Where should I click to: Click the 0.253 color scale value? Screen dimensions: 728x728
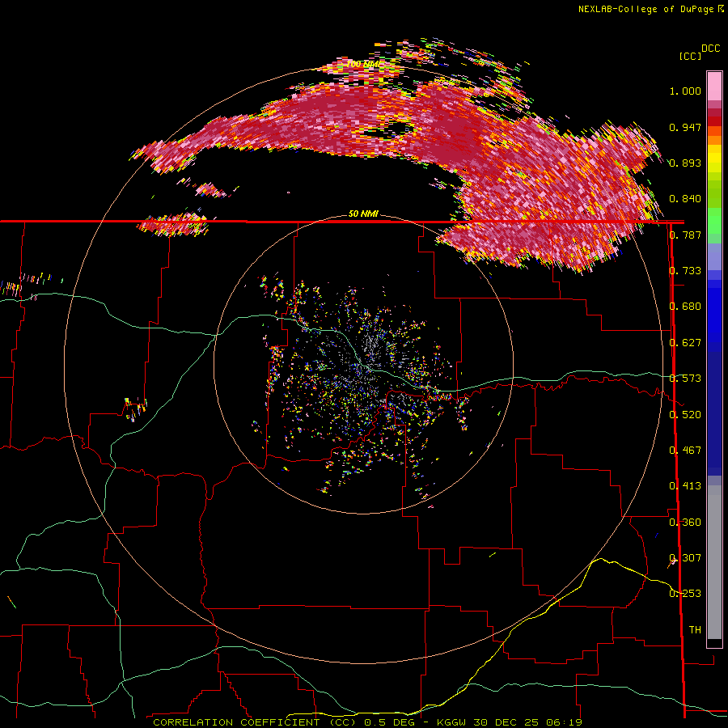pos(685,594)
